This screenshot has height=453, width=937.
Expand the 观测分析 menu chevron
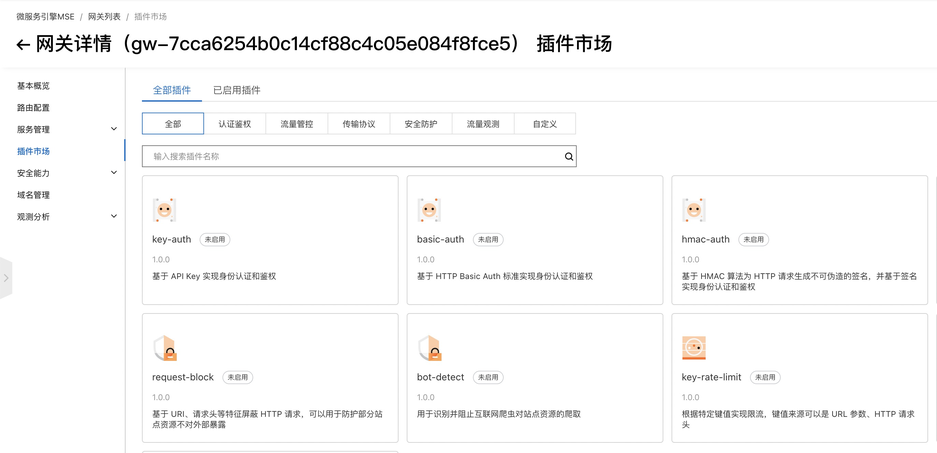click(114, 216)
